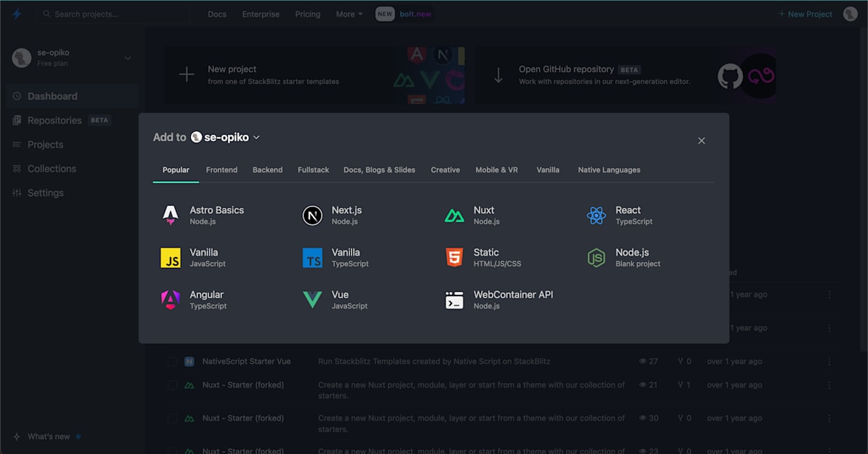The height and width of the screenshot is (454, 868).
Task: Click the search magnifier icon
Action: (47, 14)
